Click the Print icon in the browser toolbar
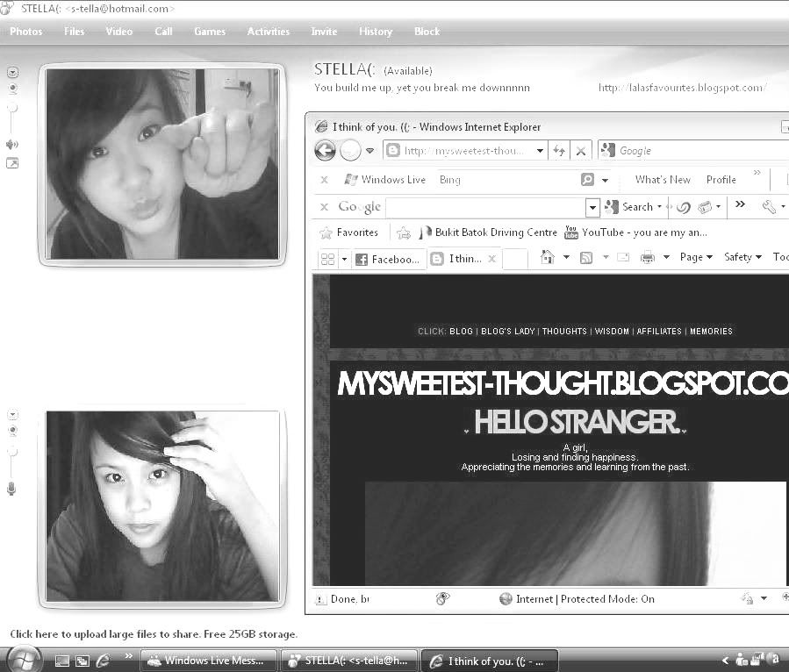This screenshot has height=672, width=789. pos(649,256)
